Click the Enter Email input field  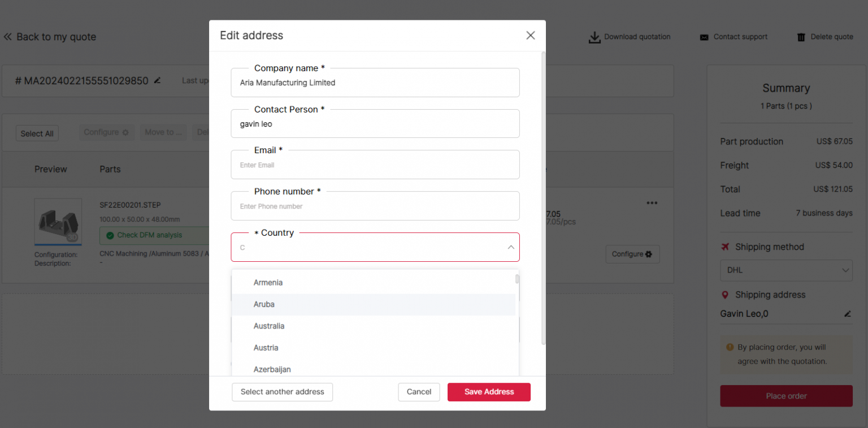(x=375, y=165)
